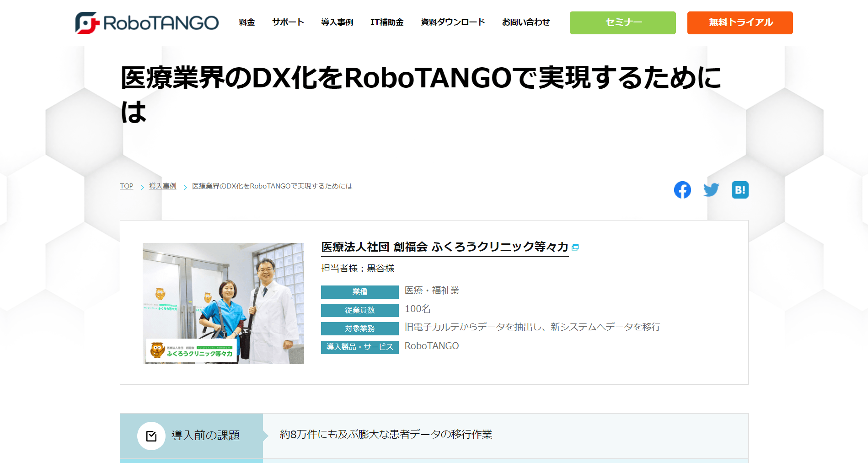Click the checkbox icon next to 導入前の課題
Image resolution: width=868 pixels, height=463 pixels.
point(151,436)
